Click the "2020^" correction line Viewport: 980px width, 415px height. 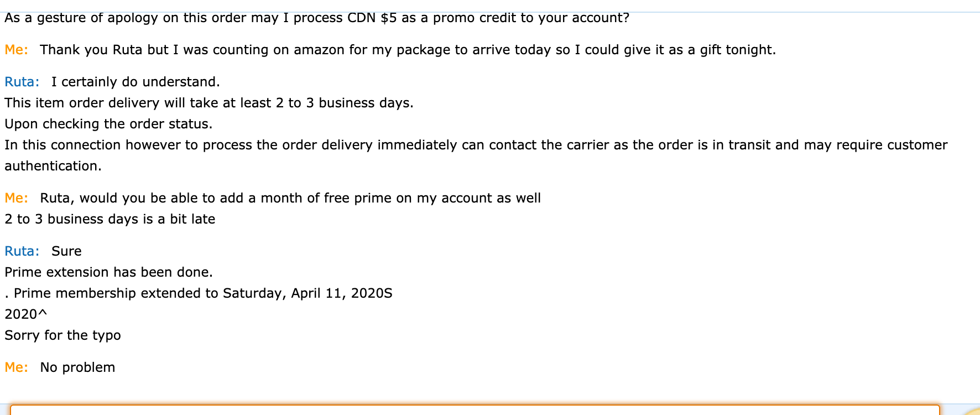pos(25,314)
